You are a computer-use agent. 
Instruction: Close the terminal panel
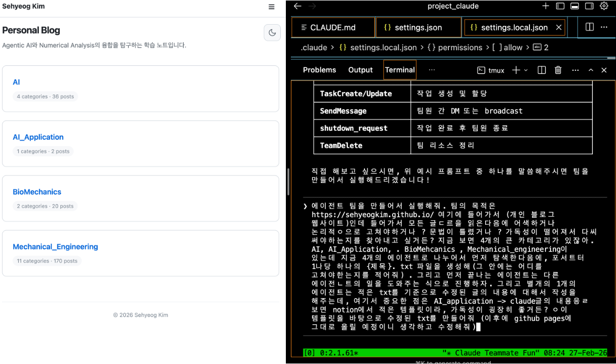(x=604, y=70)
